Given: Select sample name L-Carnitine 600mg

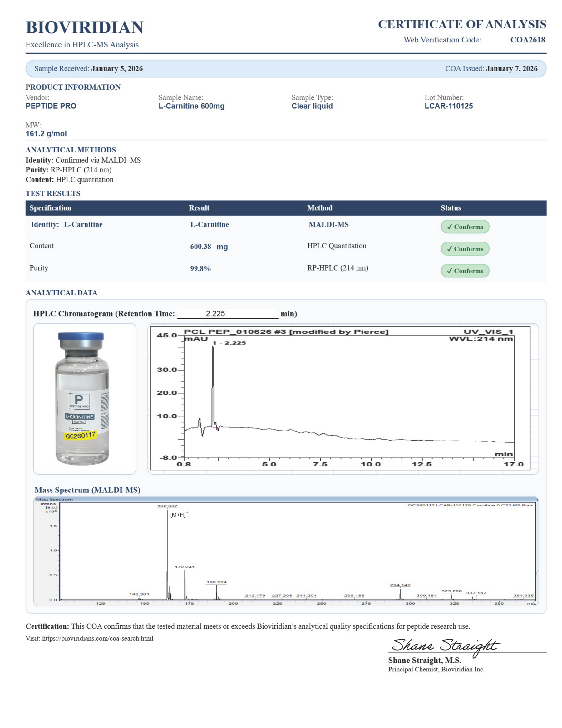Looking at the screenshot, I should click(192, 106).
